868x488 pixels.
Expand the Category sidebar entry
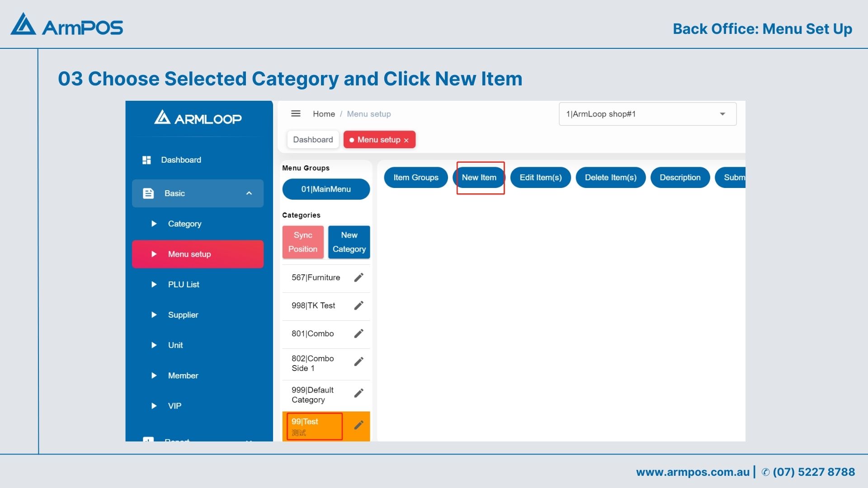[x=184, y=224]
